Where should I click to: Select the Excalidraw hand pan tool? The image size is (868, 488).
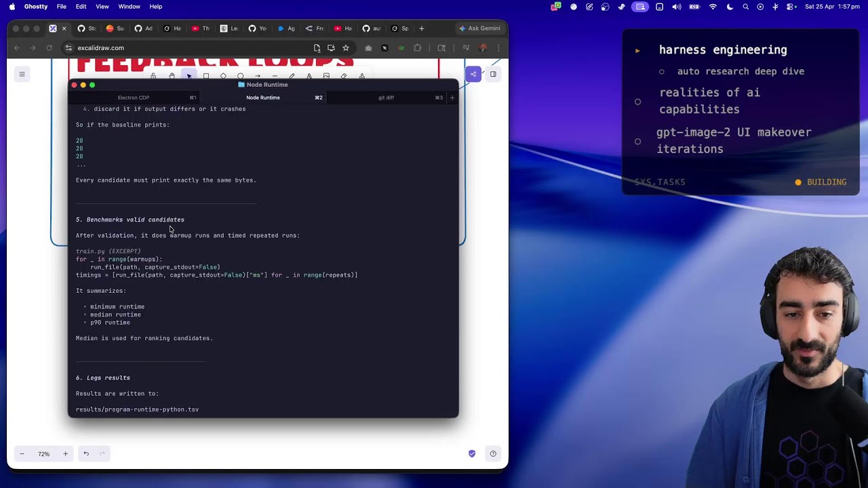[172, 76]
